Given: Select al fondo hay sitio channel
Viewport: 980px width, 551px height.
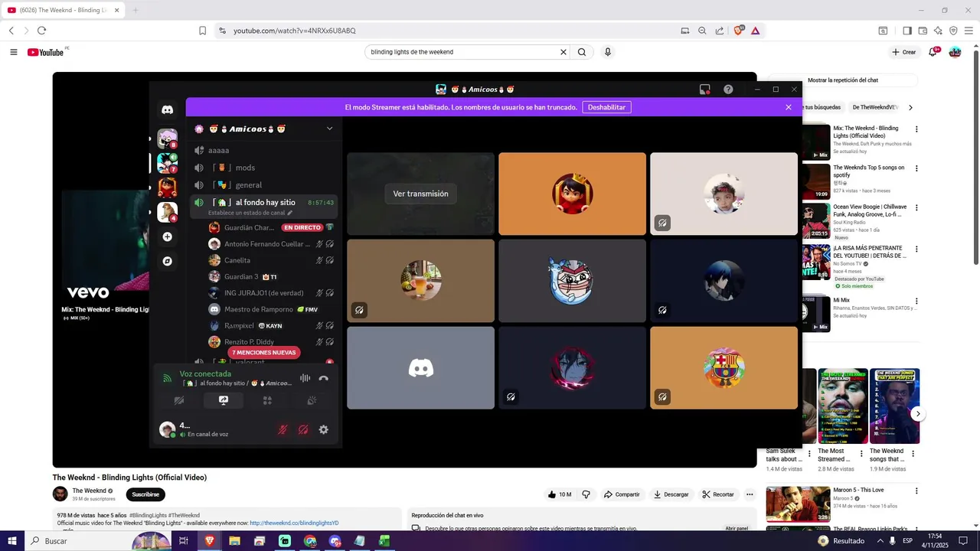Looking at the screenshot, I should 264,203.
